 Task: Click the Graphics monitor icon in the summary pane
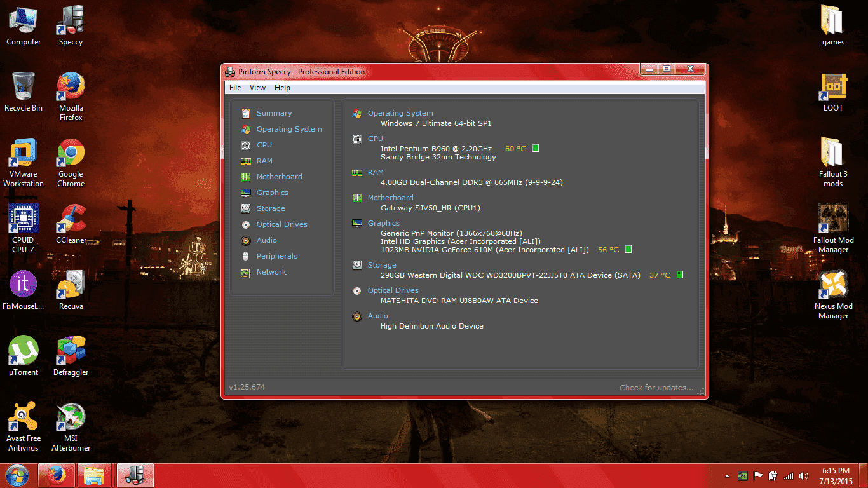tap(357, 223)
